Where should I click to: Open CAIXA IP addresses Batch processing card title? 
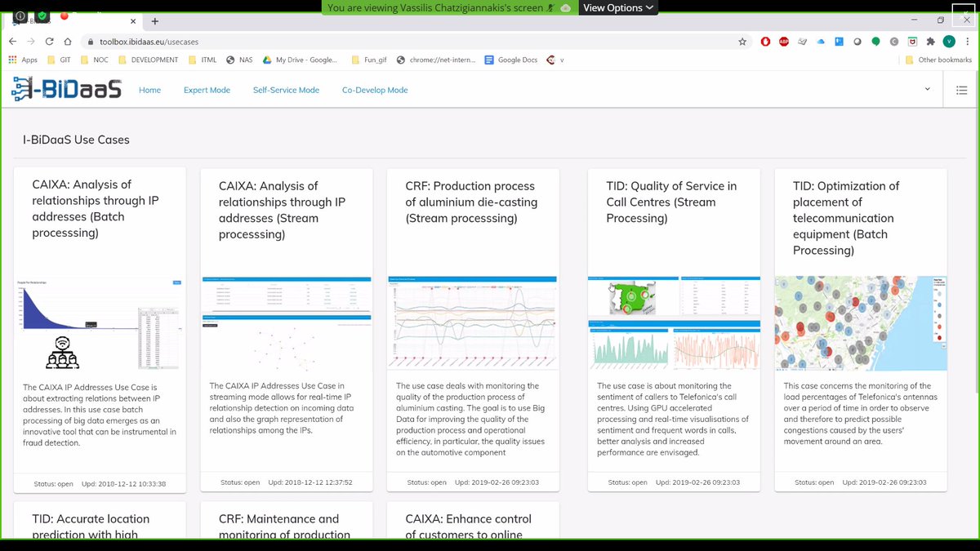point(96,208)
